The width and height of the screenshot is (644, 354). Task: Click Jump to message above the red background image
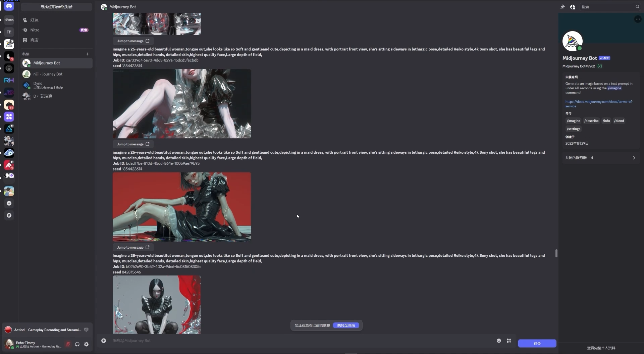(x=133, y=144)
